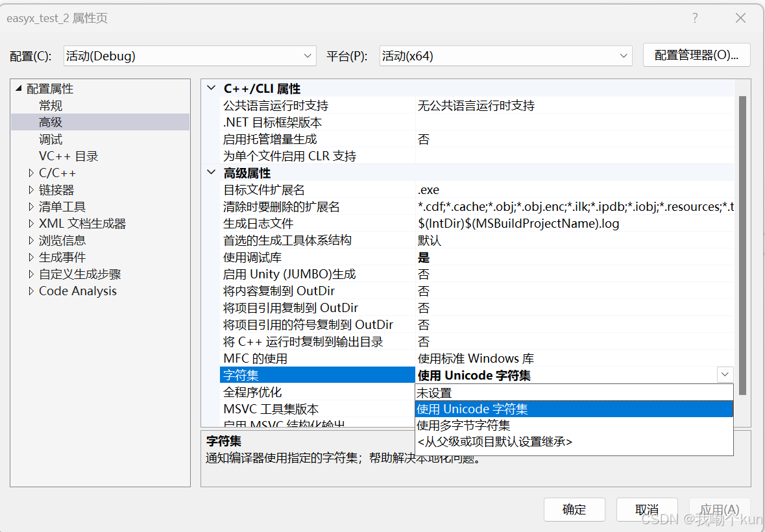This screenshot has width=765, height=532.
Task: Select the 常规 tree item
Action: [51, 105]
